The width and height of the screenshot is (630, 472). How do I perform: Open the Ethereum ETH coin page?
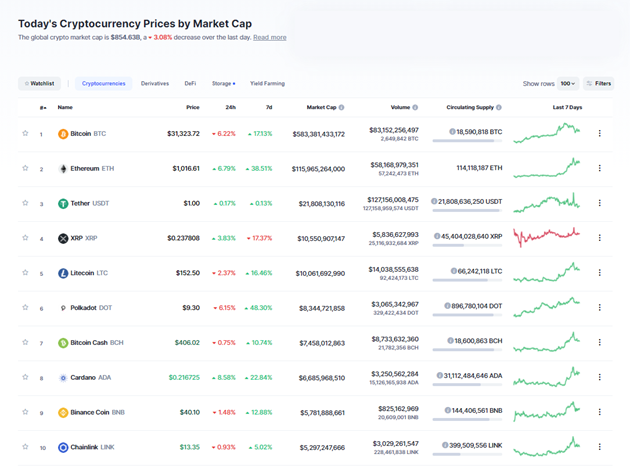[x=92, y=169]
